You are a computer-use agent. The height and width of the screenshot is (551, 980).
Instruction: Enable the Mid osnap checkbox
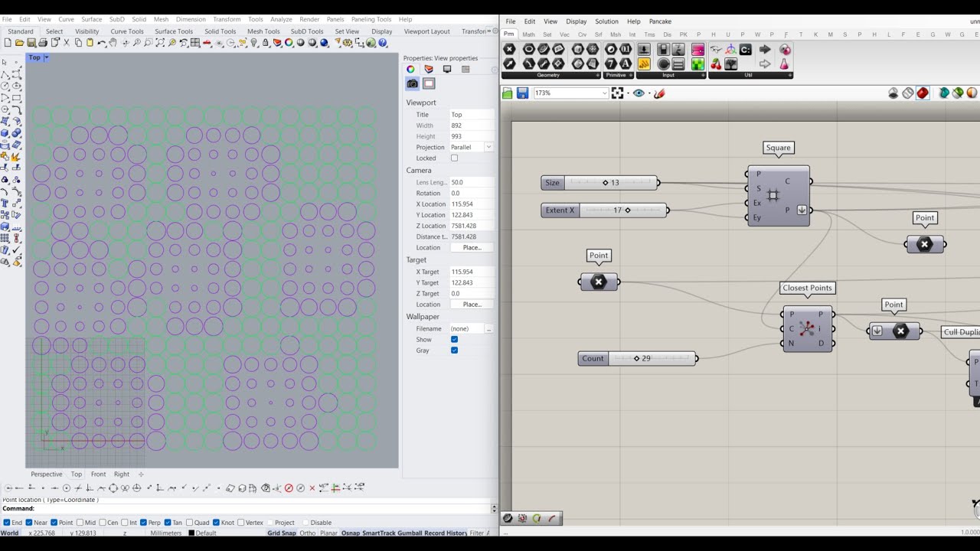click(x=80, y=523)
